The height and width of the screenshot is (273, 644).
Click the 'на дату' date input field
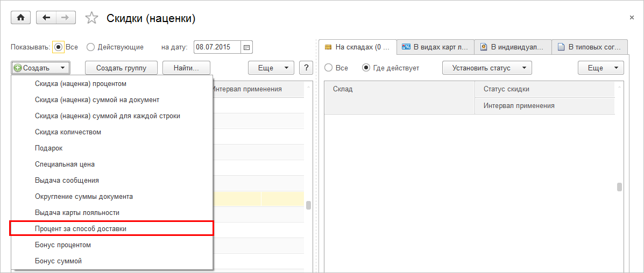coord(217,47)
